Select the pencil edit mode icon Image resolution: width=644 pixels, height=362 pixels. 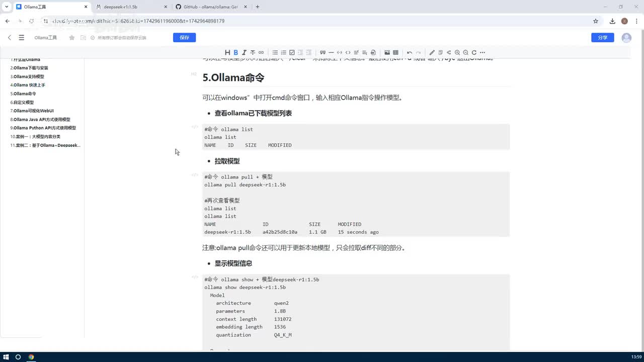[432, 52]
